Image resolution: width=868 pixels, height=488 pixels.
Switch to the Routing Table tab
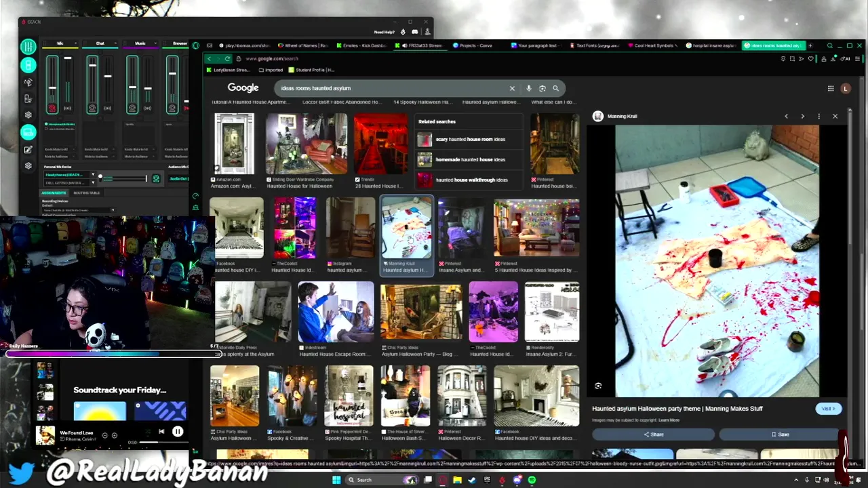pyautogui.click(x=87, y=193)
